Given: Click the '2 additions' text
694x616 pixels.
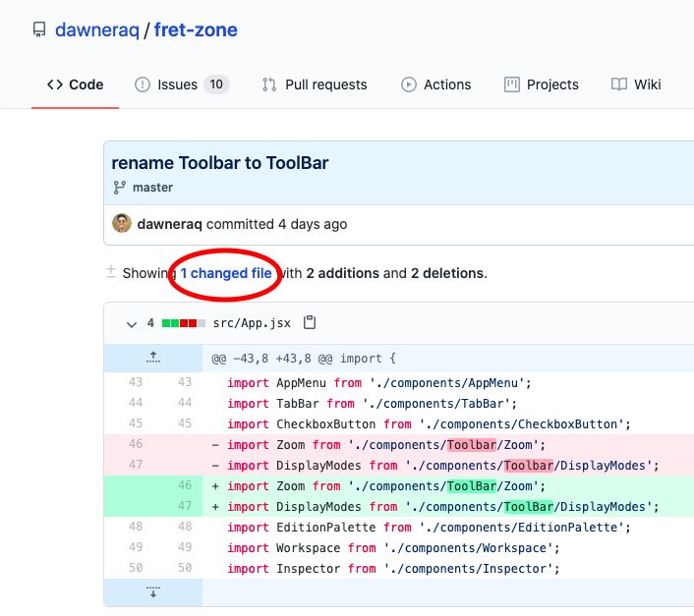Looking at the screenshot, I should [342, 273].
